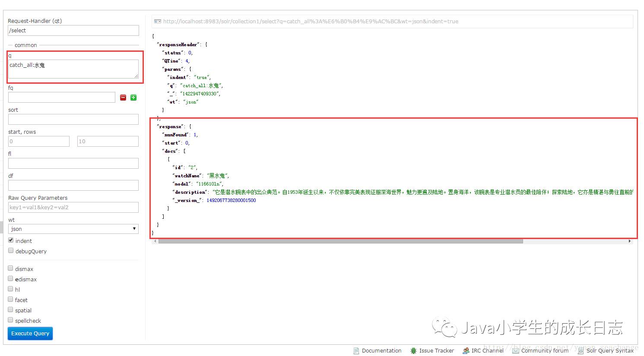Focus the fl field list input
This screenshot has height=356, width=644.
(x=73, y=163)
